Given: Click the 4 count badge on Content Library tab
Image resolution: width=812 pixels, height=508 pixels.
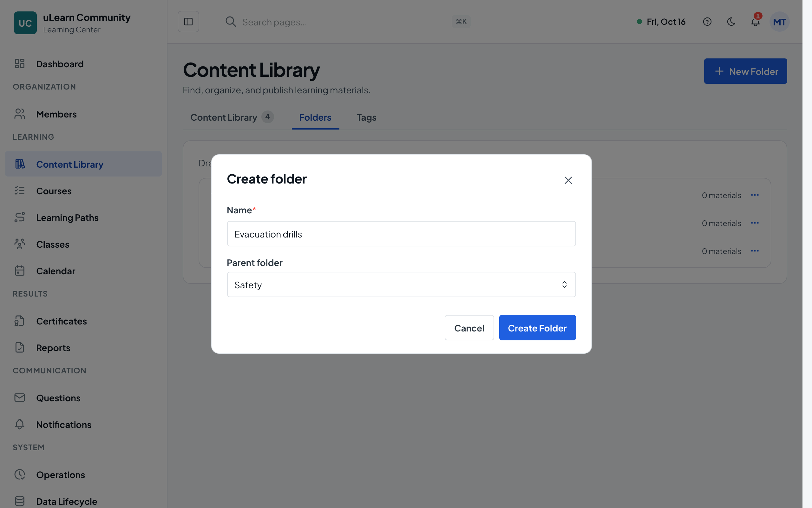Looking at the screenshot, I should (267, 117).
